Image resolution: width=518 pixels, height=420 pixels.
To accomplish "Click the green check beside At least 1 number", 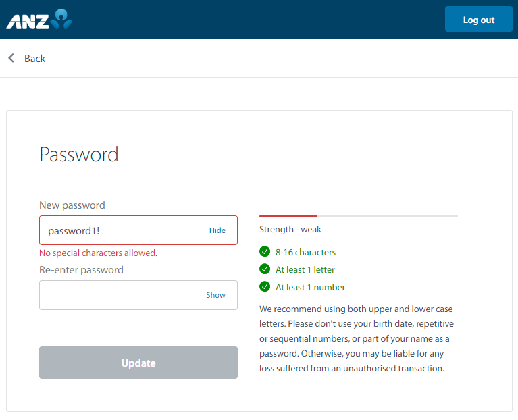I will [x=265, y=287].
